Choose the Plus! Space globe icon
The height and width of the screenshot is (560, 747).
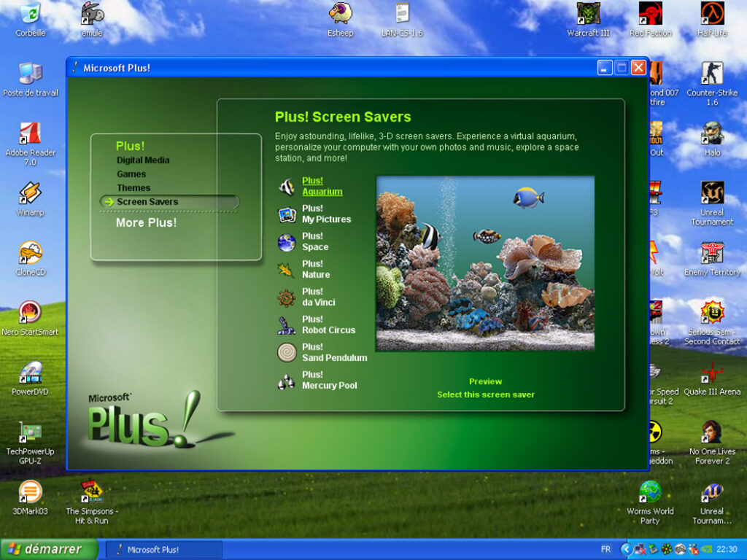click(287, 242)
